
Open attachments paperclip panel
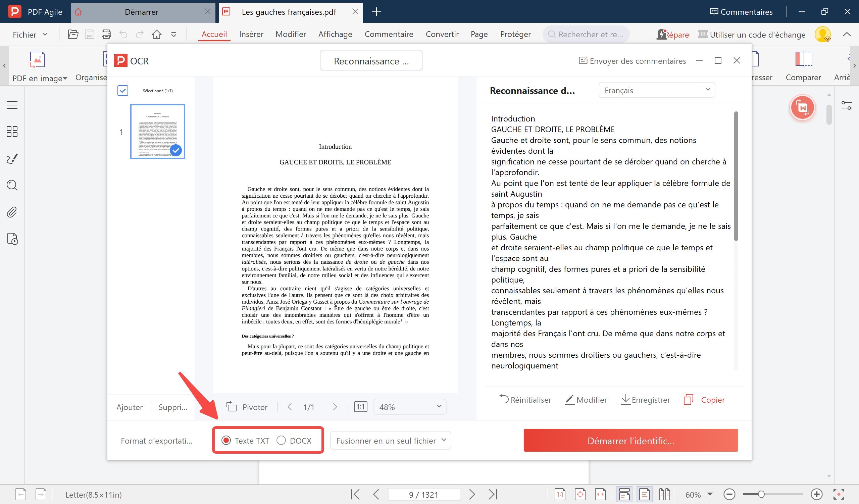[x=12, y=212]
